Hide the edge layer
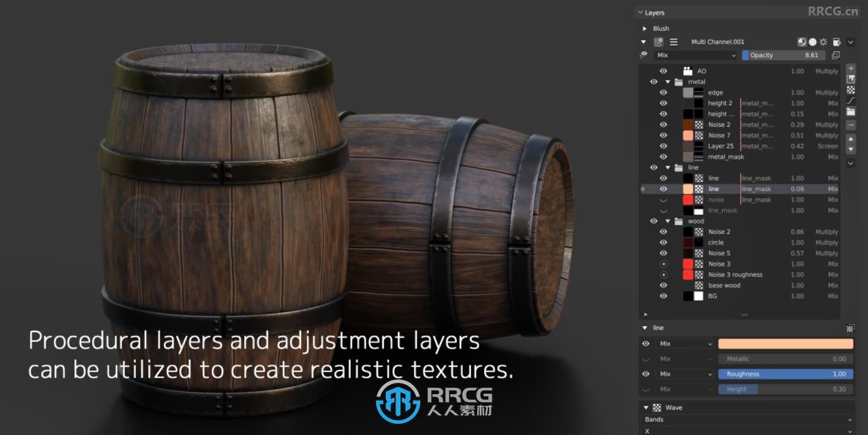Screen dimensions: 868x435 tap(663, 92)
